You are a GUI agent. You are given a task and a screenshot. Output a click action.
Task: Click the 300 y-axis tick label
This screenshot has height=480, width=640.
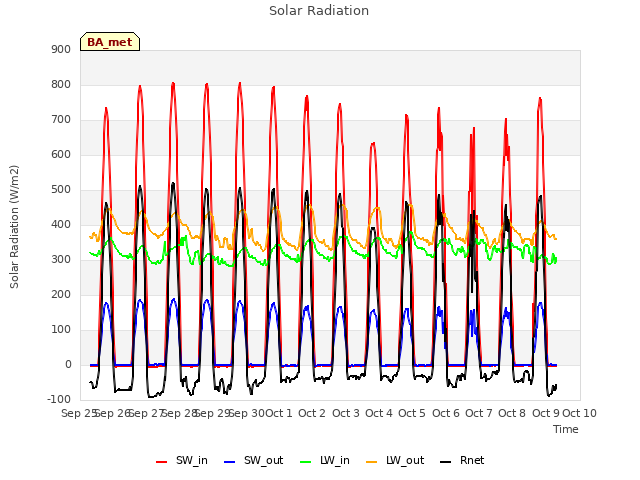[61, 260]
